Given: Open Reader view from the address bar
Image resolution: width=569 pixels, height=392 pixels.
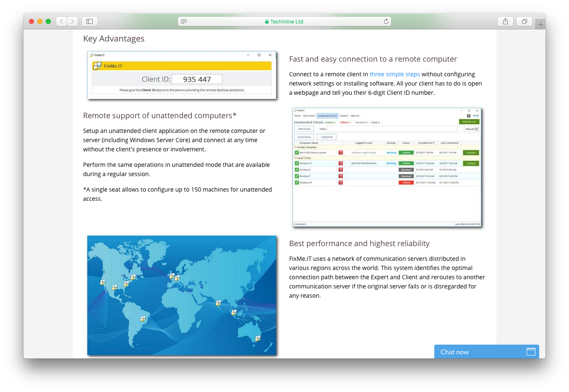Looking at the screenshot, I should (x=184, y=21).
